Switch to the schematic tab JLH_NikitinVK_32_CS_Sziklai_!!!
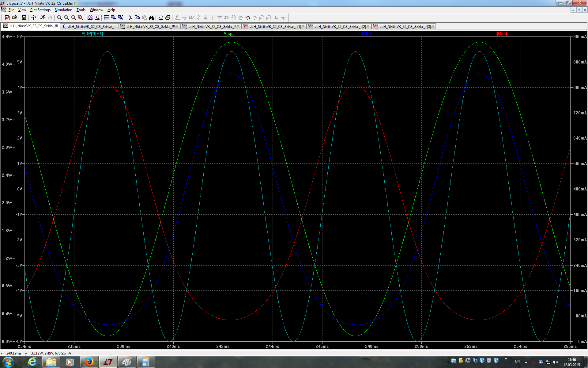Viewport: 588px width, 368px height. 89,27
